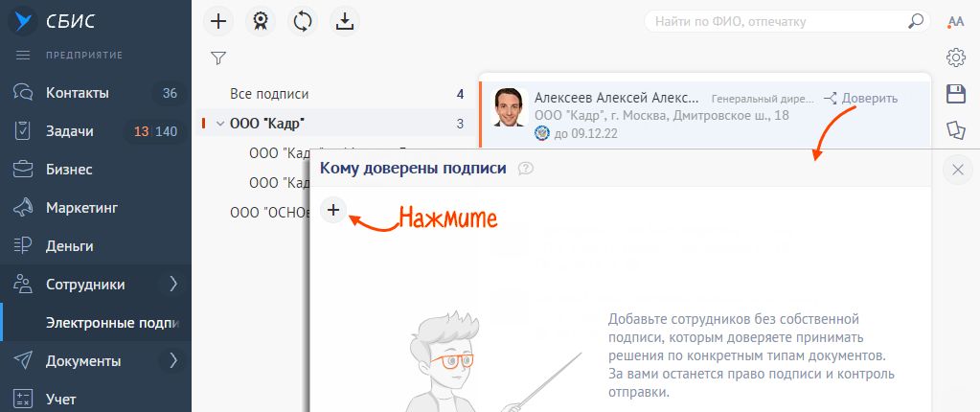
Task: Click the Учет calculator icon
Action: [23, 399]
